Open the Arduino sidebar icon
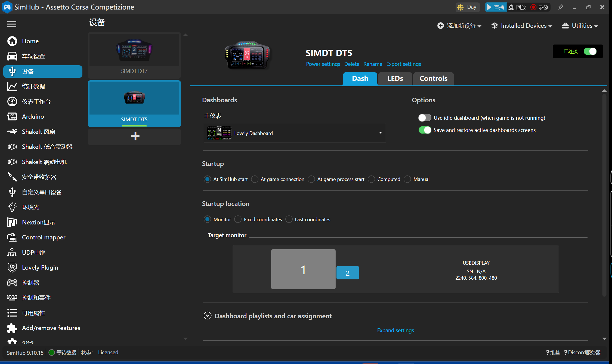Screen dimensions: 612x364 12,116
